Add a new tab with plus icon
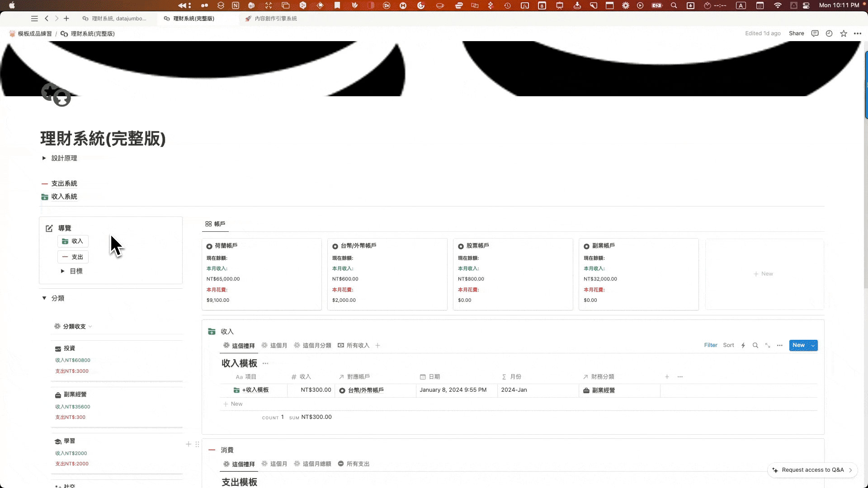 pyautogui.click(x=66, y=19)
